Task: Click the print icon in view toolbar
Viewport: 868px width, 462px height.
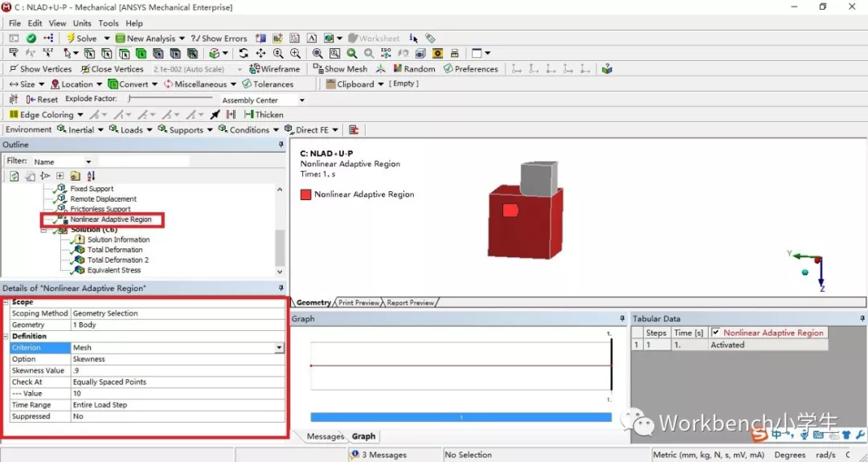Action: coord(454,53)
